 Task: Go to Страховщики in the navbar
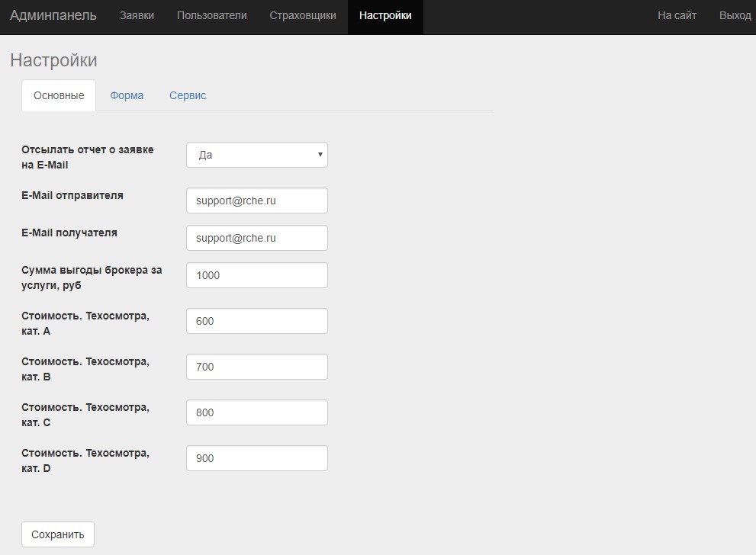pos(302,15)
